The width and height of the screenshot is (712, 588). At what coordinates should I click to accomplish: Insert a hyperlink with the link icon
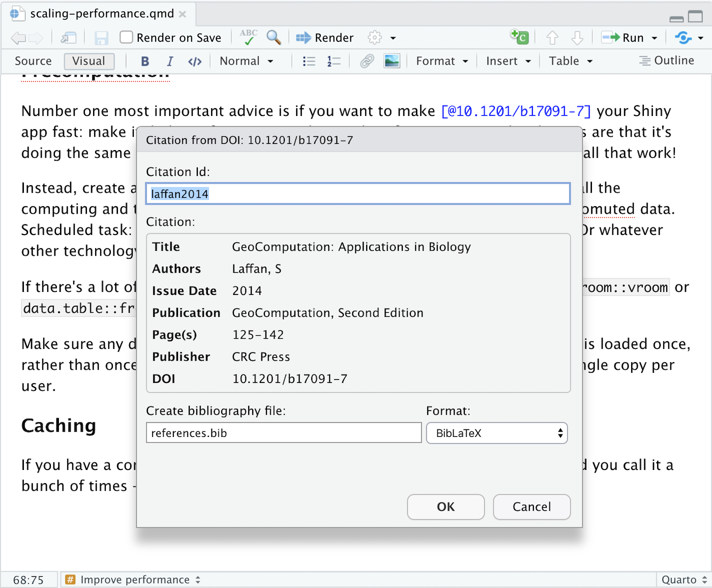click(x=367, y=61)
